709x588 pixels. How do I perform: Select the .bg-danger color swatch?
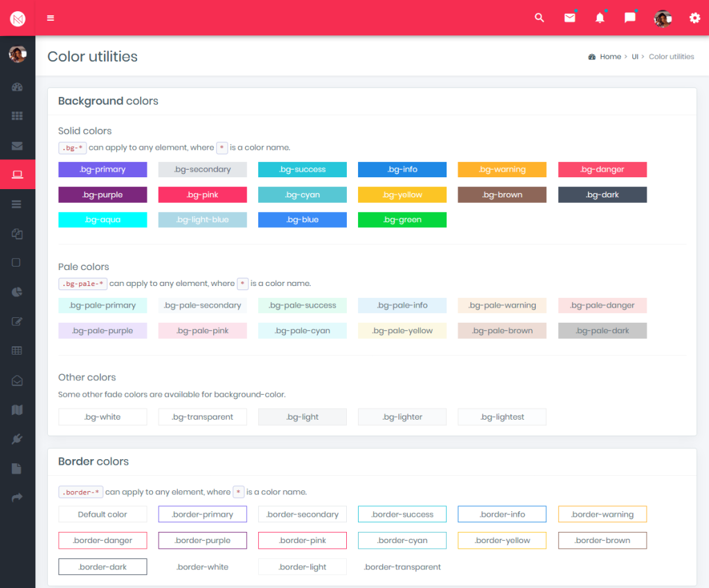click(x=602, y=169)
